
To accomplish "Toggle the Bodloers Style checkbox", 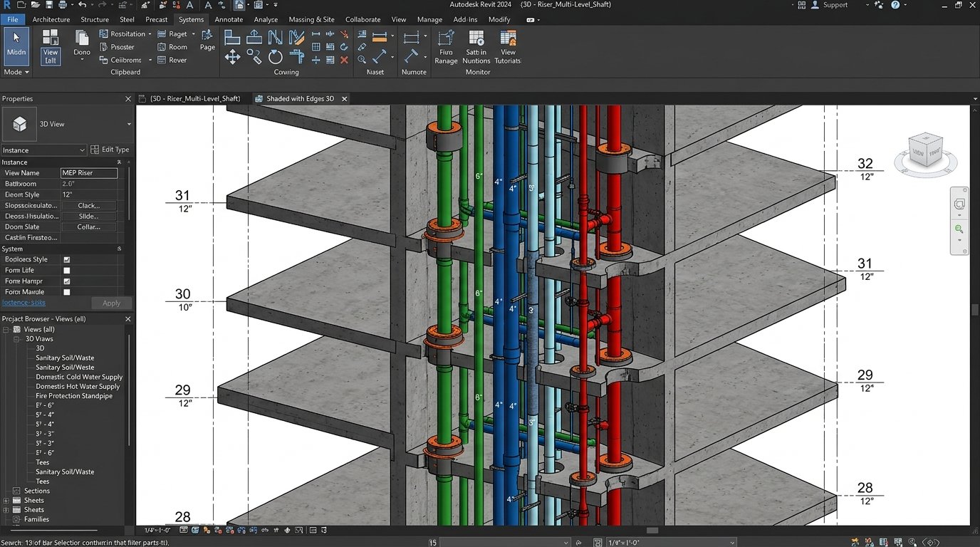I will (x=67, y=260).
